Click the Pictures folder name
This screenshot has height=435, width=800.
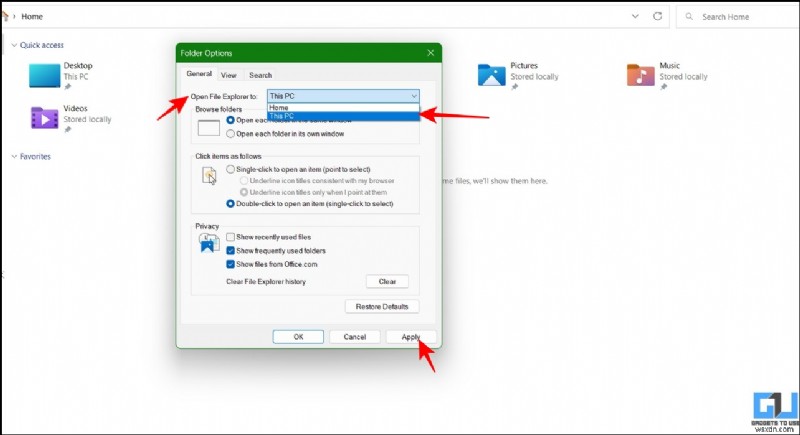point(524,65)
